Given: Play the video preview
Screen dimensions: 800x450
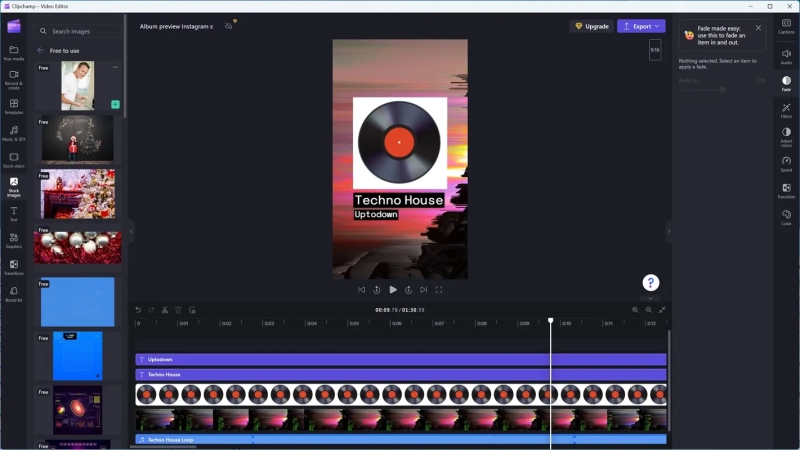Looking at the screenshot, I should click(x=393, y=290).
